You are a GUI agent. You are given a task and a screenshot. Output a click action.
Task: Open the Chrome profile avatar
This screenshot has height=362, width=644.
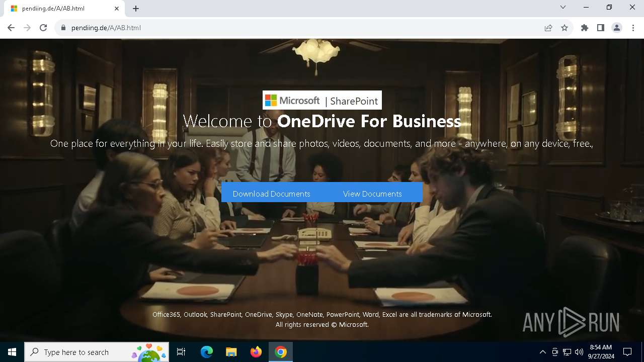(x=617, y=28)
